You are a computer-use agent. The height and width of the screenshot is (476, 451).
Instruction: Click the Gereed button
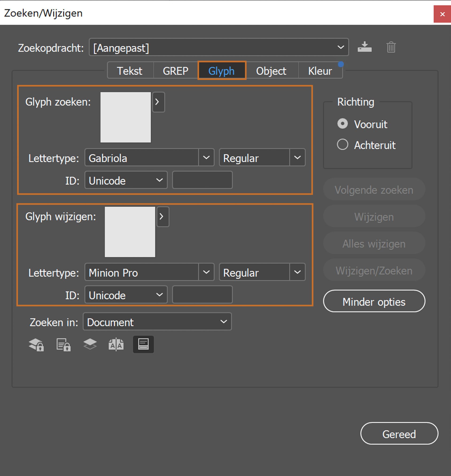(x=399, y=433)
